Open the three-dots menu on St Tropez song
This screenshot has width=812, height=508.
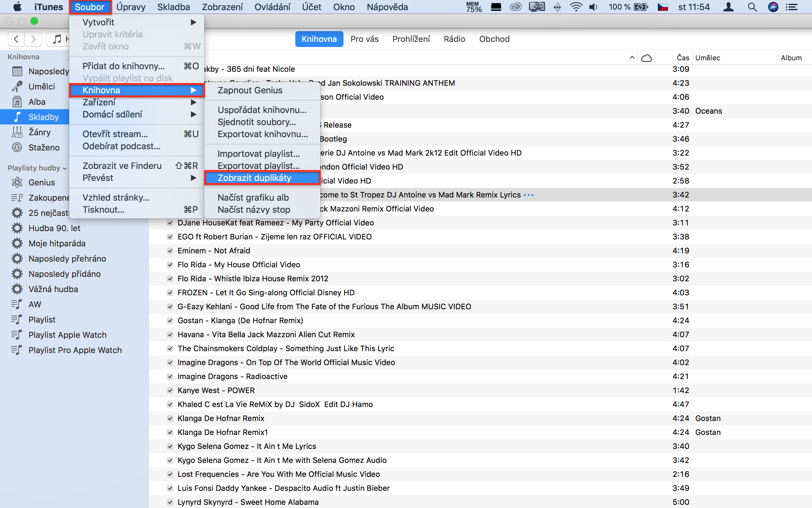pyautogui.click(x=528, y=195)
